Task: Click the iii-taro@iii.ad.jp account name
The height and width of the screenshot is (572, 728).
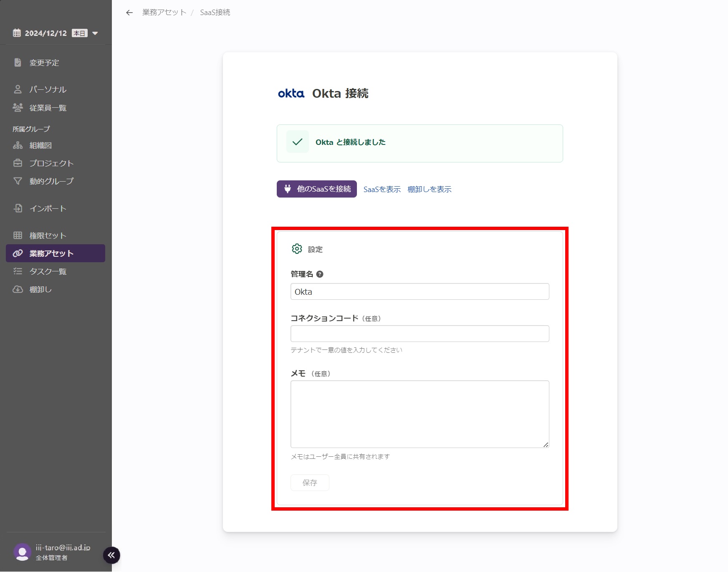Action: pos(63,547)
